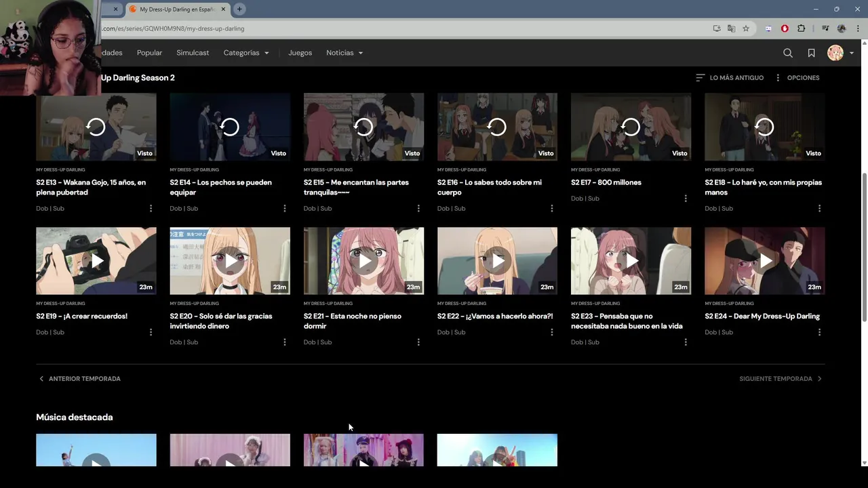This screenshot has height=488, width=868.
Task: Go to Siguiente Temporada
Action: (x=781, y=379)
